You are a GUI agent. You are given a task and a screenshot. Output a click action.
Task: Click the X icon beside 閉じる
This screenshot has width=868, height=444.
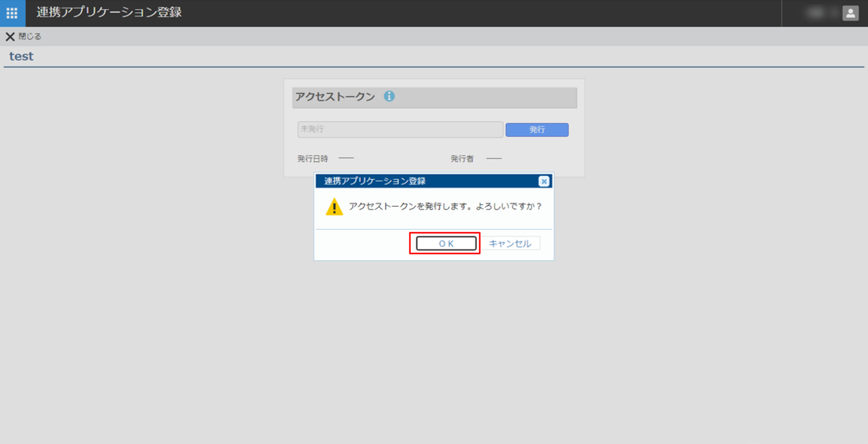[x=10, y=36]
